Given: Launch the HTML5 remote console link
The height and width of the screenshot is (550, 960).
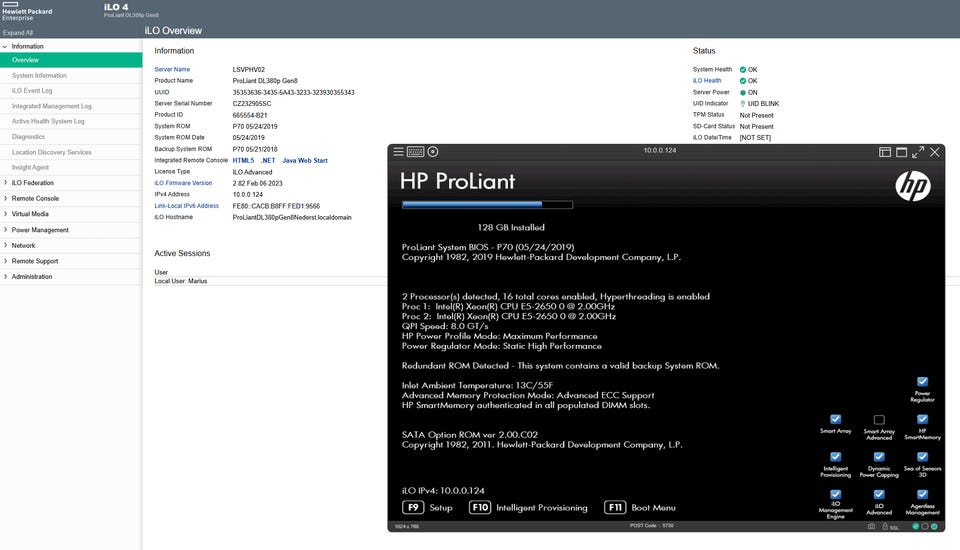Looking at the screenshot, I should click(x=243, y=160).
